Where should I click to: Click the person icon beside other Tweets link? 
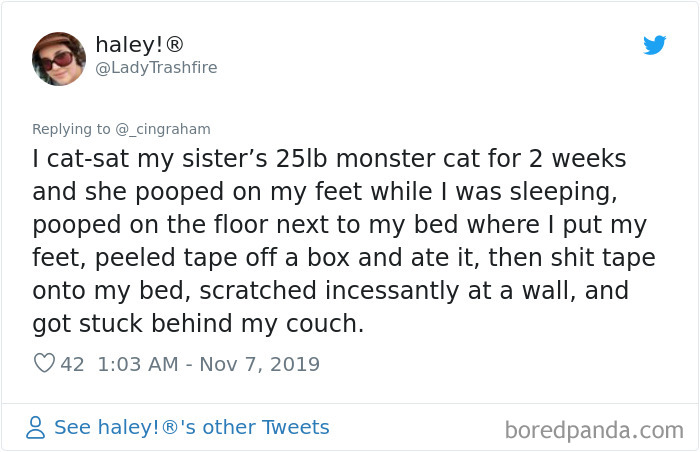[x=36, y=428]
